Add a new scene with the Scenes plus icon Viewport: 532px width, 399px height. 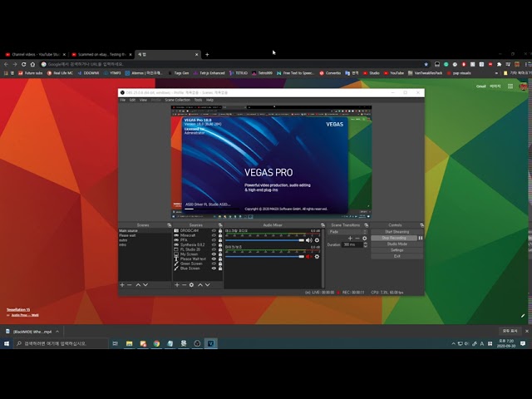[122, 284]
